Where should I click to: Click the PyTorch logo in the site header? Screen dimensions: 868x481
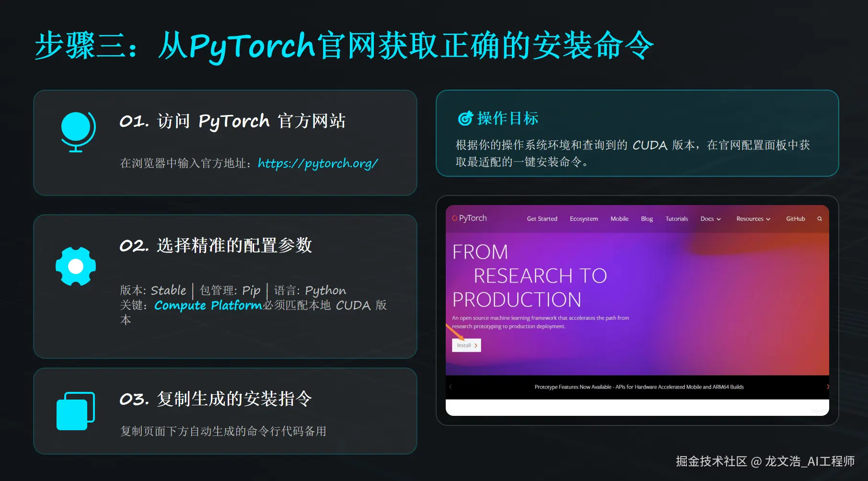(x=469, y=218)
